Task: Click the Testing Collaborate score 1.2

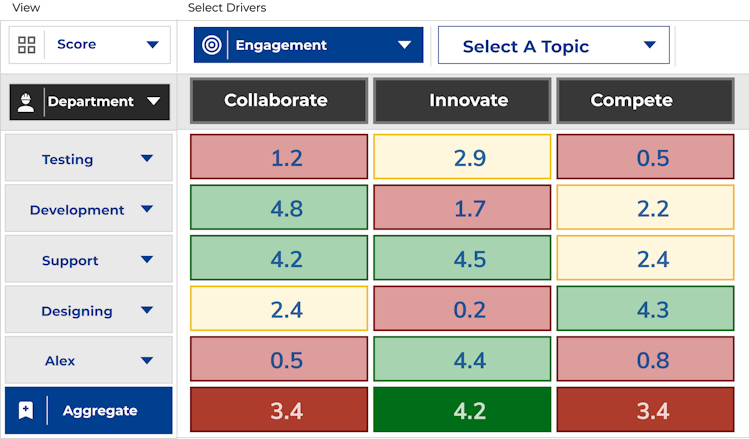Action: (x=279, y=157)
